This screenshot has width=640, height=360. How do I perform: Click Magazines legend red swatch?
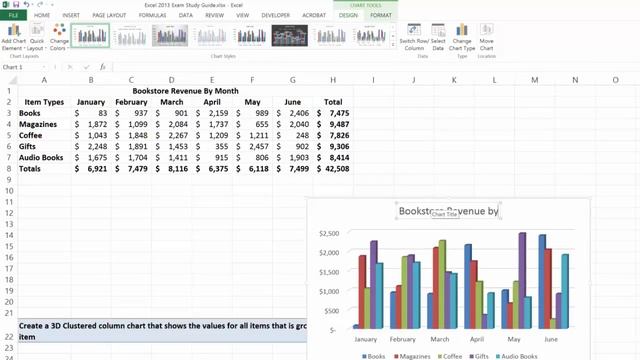[396, 356]
